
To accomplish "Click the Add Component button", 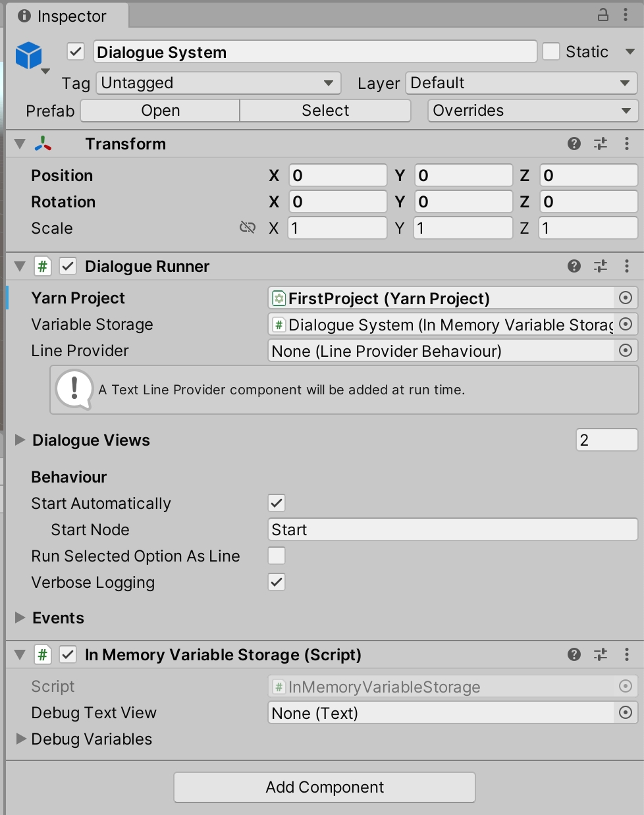I will pyautogui.click(x=324, y=787).
